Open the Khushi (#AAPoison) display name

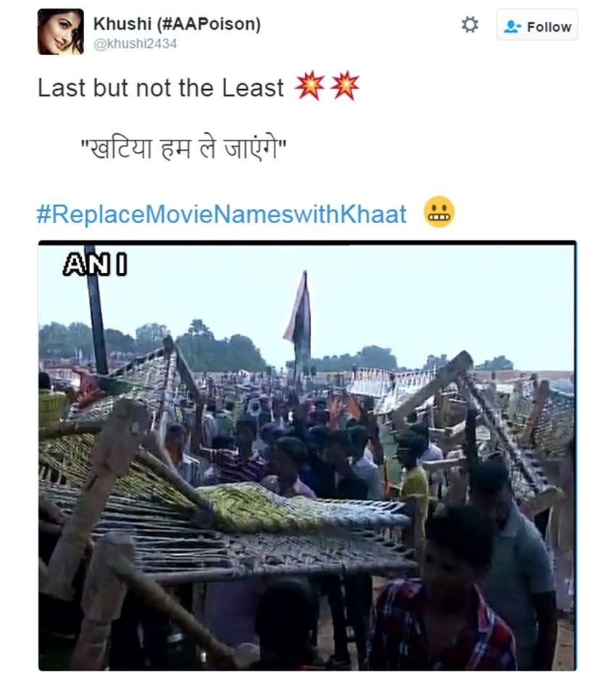pos(177,24)
